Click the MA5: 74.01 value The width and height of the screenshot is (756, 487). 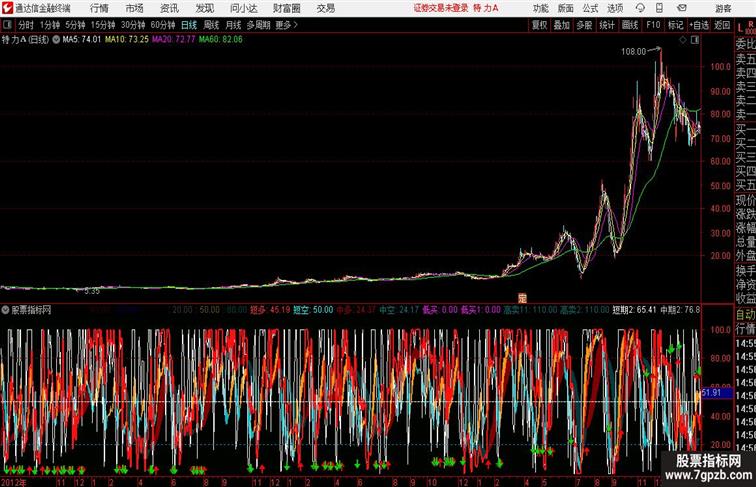(x=81, y=40)
